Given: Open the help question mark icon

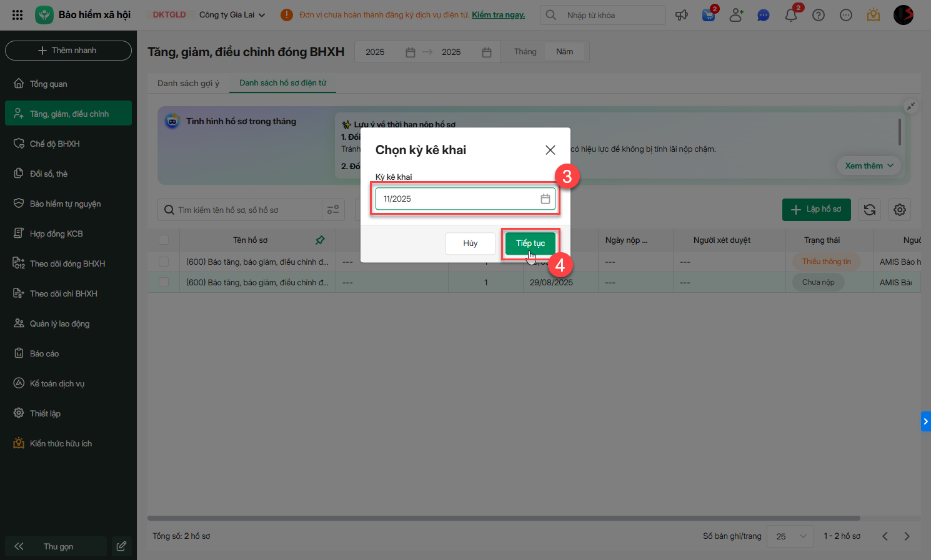Looking at the screenshot, I should (x=818, y=16).
